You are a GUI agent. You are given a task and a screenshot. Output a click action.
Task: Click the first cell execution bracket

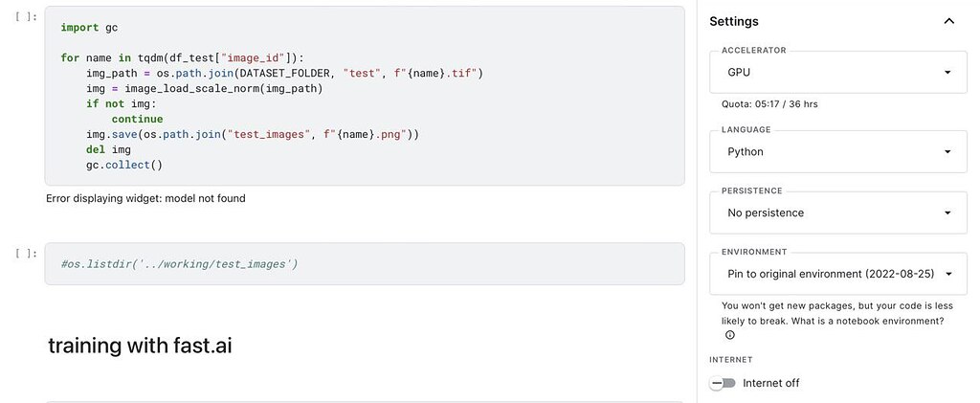(x=26, y=17)
